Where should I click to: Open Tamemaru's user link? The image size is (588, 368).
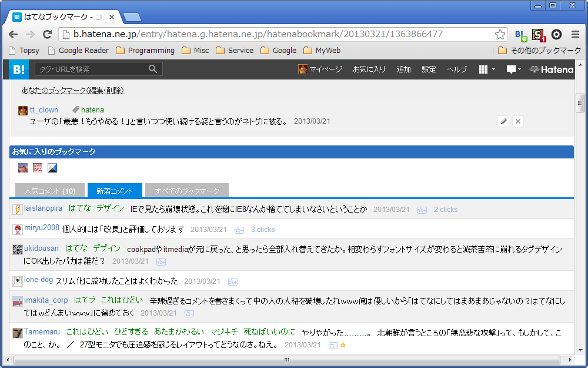42,332
